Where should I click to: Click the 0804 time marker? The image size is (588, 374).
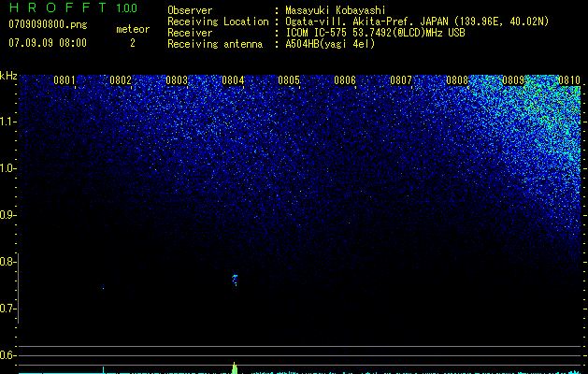click(233, 80)
